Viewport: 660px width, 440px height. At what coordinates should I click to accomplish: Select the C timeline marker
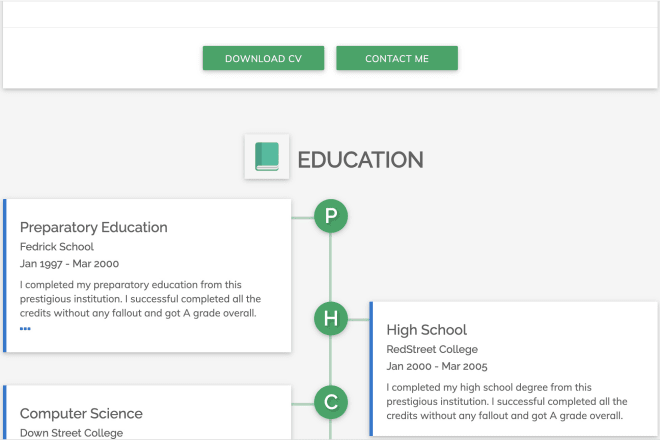point(331,402)
